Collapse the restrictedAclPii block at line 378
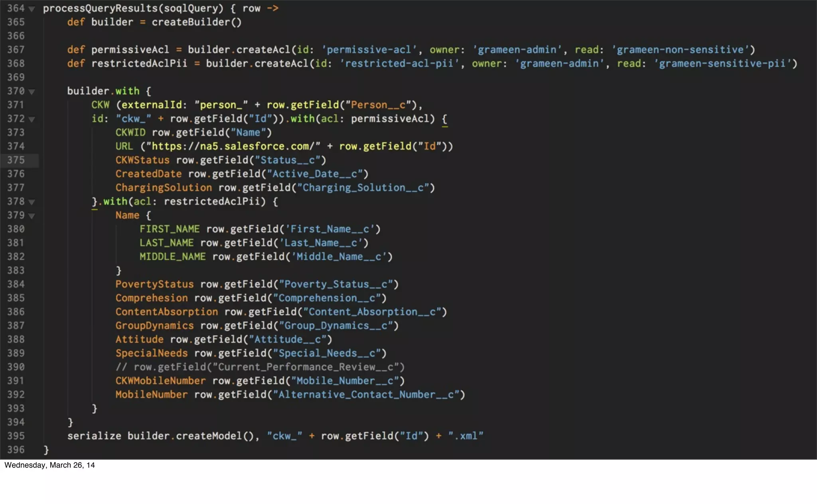 point(32,202)
